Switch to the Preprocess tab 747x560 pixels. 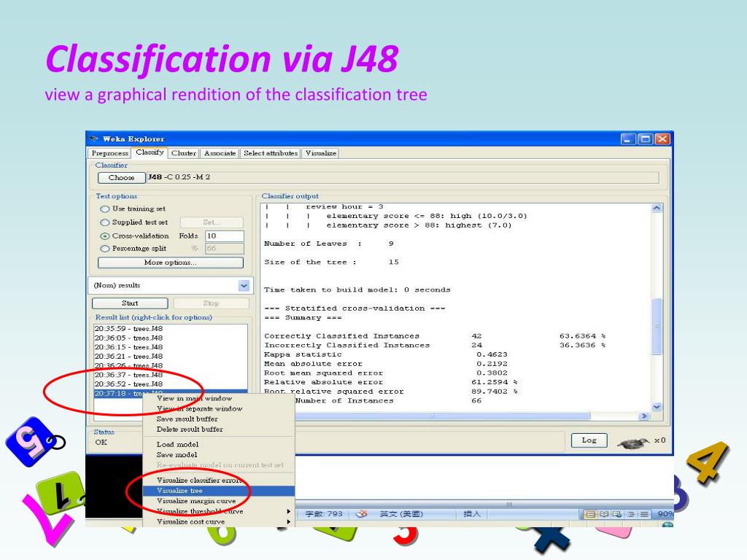click(109, 153)
